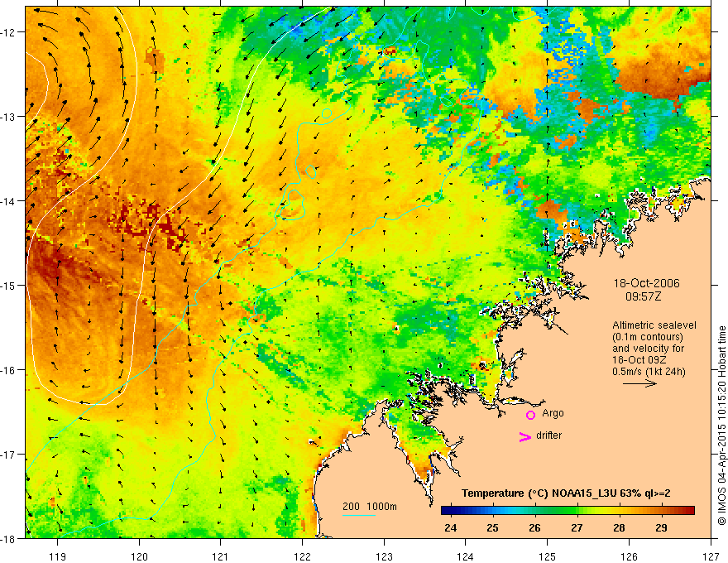Click the '18-Oct 09Z' caption line
The image size is (728, 563).
pos(639,360)
